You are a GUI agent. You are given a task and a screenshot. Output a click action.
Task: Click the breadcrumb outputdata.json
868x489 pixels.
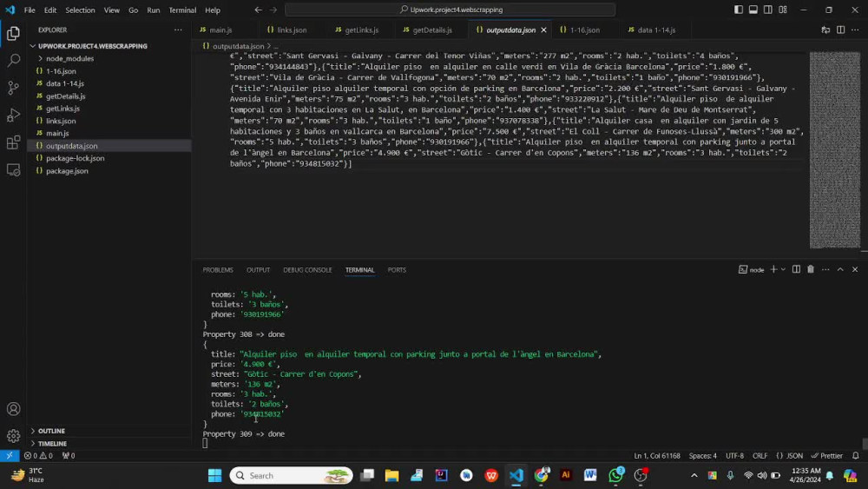pyautogui.click(x=238, y=46)
